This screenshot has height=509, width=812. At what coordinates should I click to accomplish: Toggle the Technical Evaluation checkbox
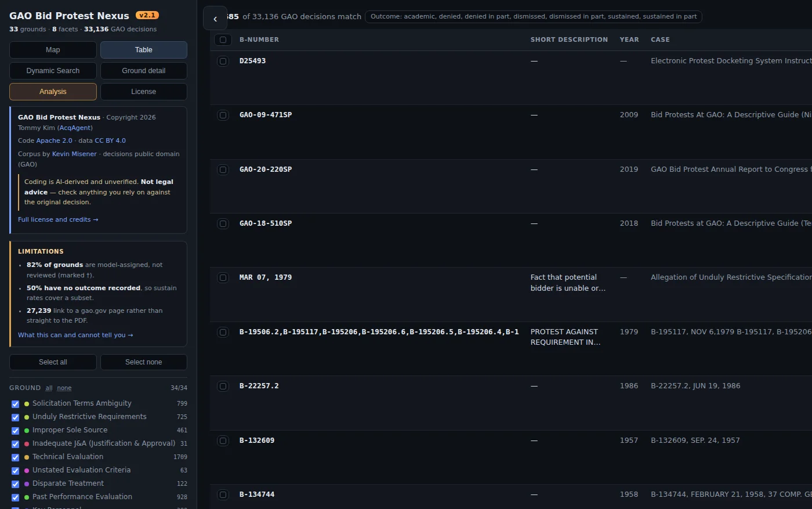pyautogui.click(x=16, y=457)
